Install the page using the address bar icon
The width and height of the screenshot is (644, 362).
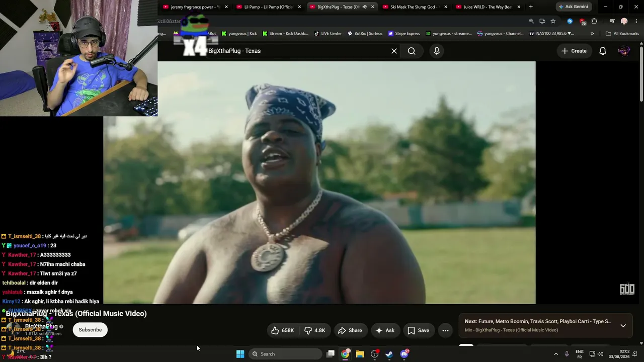[542, 21]
